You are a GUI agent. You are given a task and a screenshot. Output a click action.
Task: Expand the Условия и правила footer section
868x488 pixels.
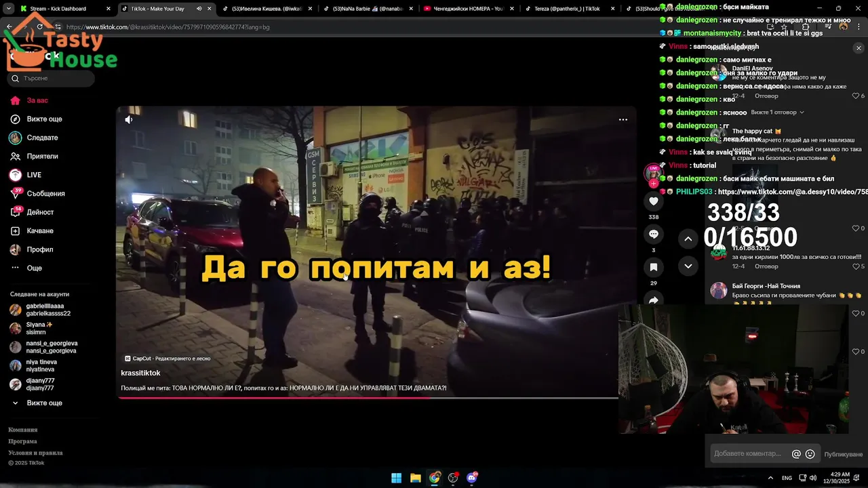tap(35, 453)
